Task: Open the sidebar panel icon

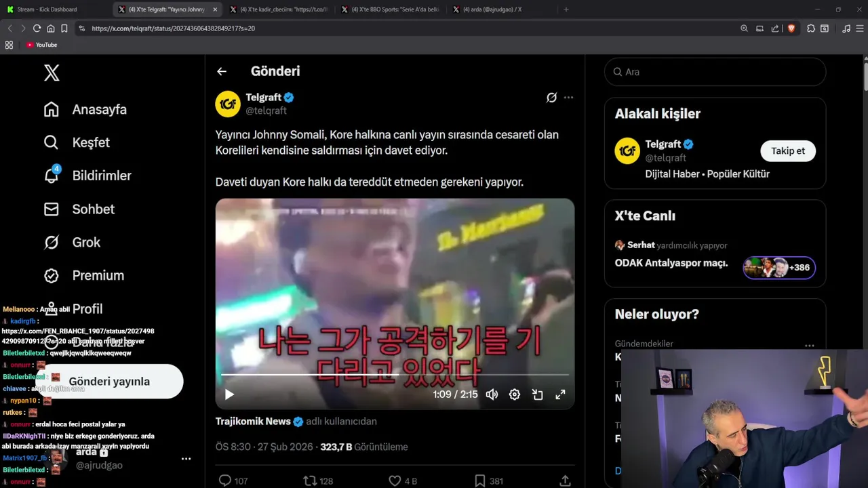Action: pyautogui.click(x=825, y=28)
